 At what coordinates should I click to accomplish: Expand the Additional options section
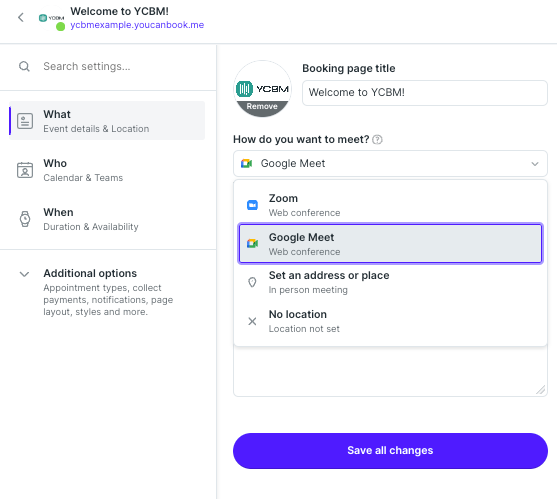pyautogui.click(x=24, y=274)
